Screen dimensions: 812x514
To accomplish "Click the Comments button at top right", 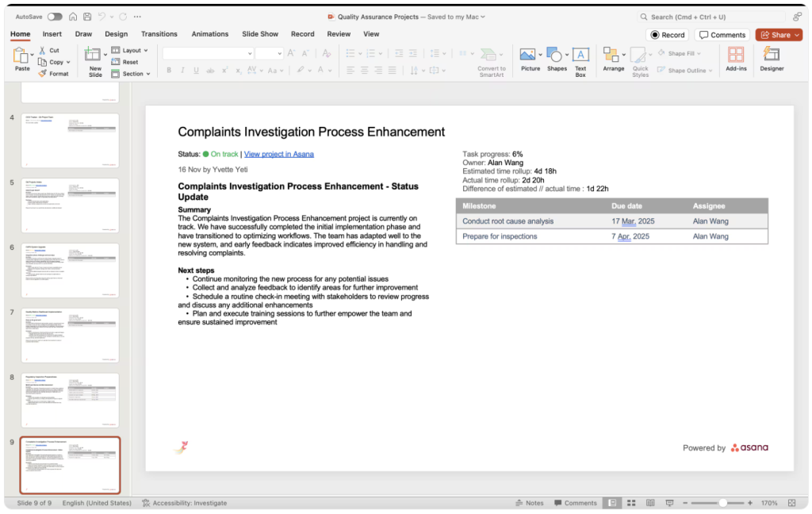I will pyautogui.click(x=722, y=35).
